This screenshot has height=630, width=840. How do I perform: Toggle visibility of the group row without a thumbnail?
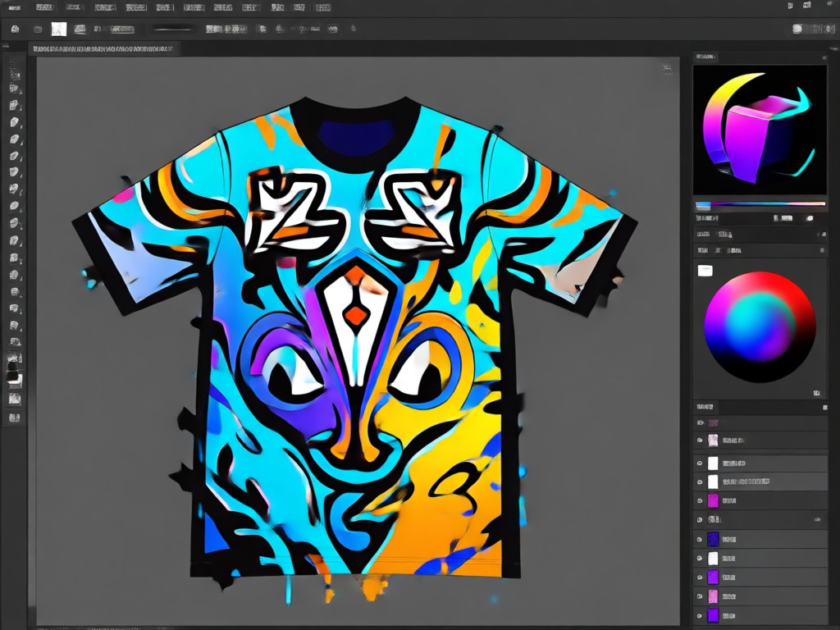pos(700,519)
